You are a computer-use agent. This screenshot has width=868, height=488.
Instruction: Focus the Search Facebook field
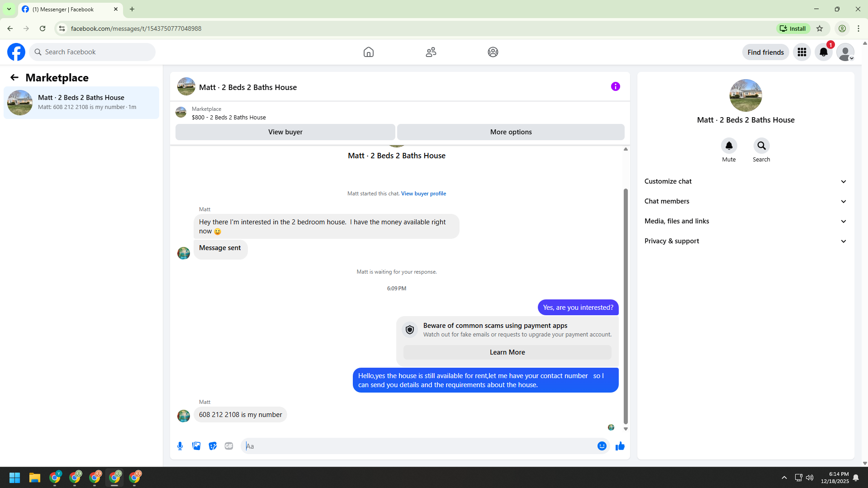(x=92, y=52)
